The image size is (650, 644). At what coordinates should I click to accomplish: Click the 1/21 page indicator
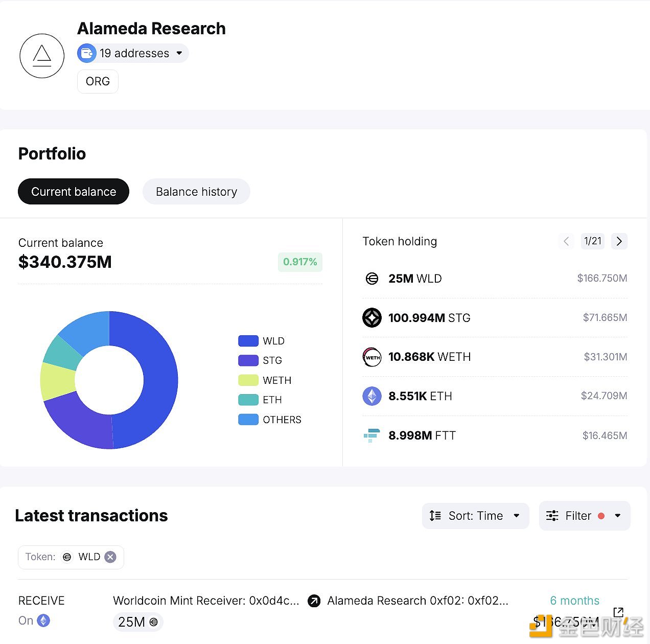click(593, 241)
